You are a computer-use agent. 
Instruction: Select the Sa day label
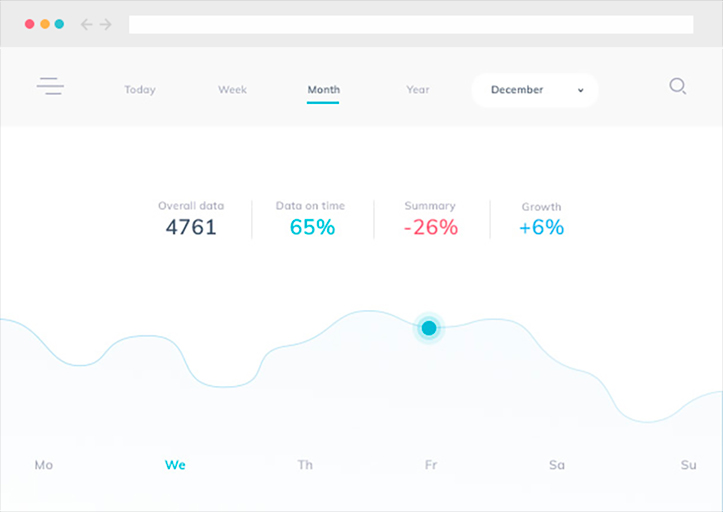(x=557, y=464)
